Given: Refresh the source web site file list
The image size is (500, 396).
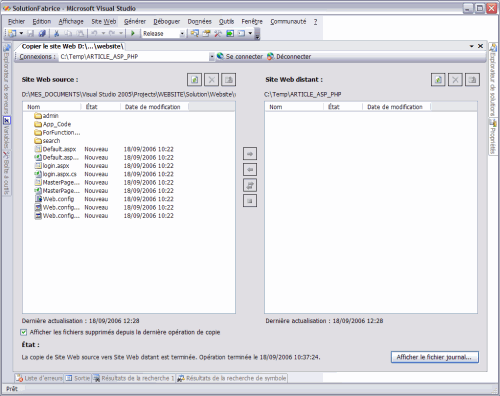Looking at the screenshot, I should 194,80.
